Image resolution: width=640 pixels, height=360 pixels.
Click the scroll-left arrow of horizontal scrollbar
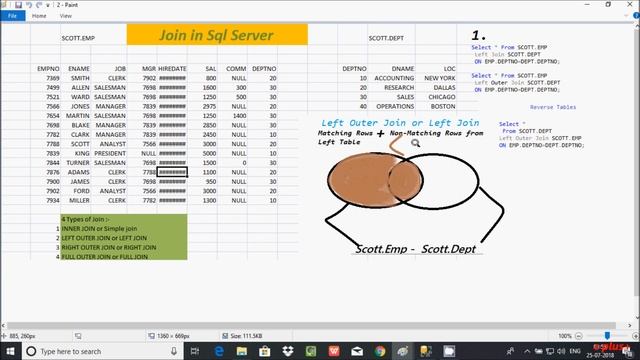3,325
